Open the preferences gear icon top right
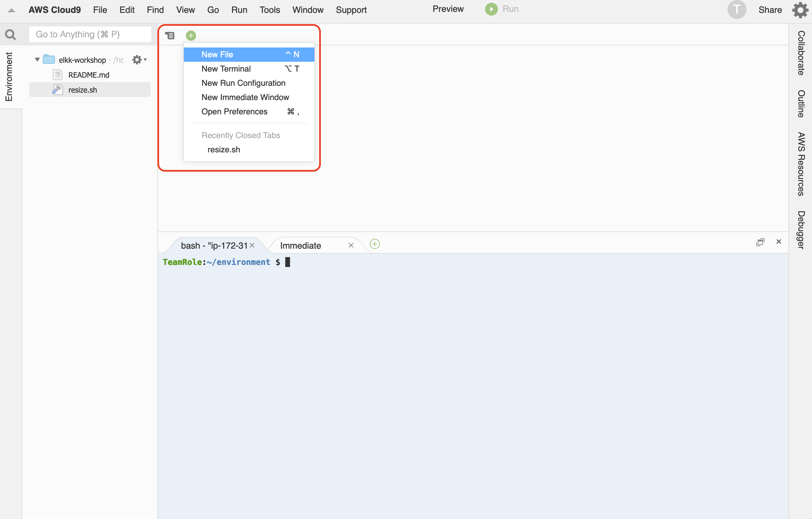Screen dimensions: 812x519 800,10
